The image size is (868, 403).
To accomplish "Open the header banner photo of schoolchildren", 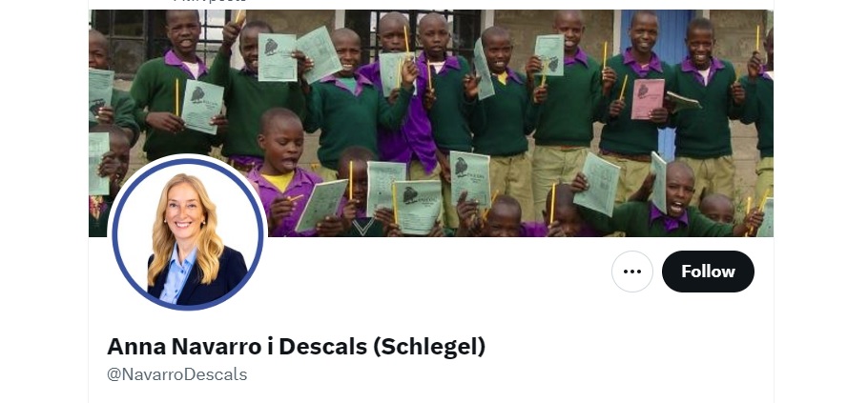I will (431, 123).
